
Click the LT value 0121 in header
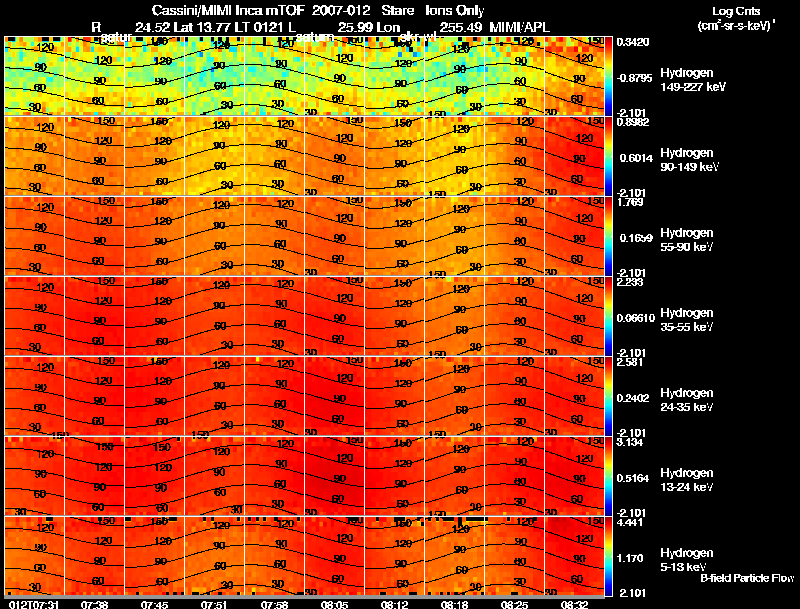266,27
